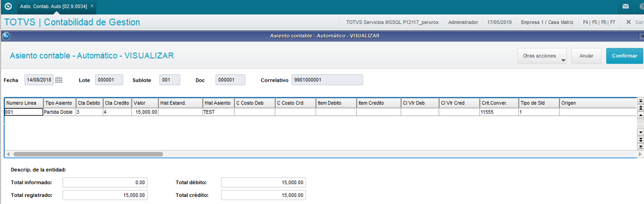Screen dimensions: 644x204
Task: Click the Confirmar button
Action: coord(625,56)
